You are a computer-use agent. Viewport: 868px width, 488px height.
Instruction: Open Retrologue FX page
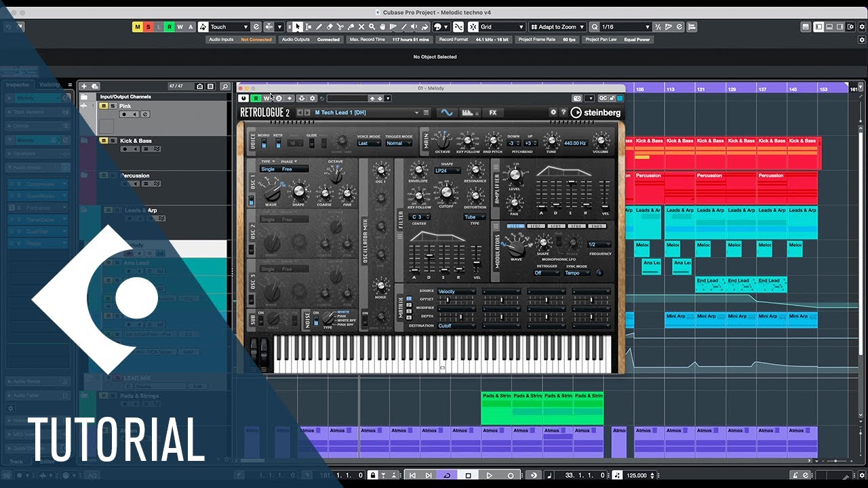(493, 113)
